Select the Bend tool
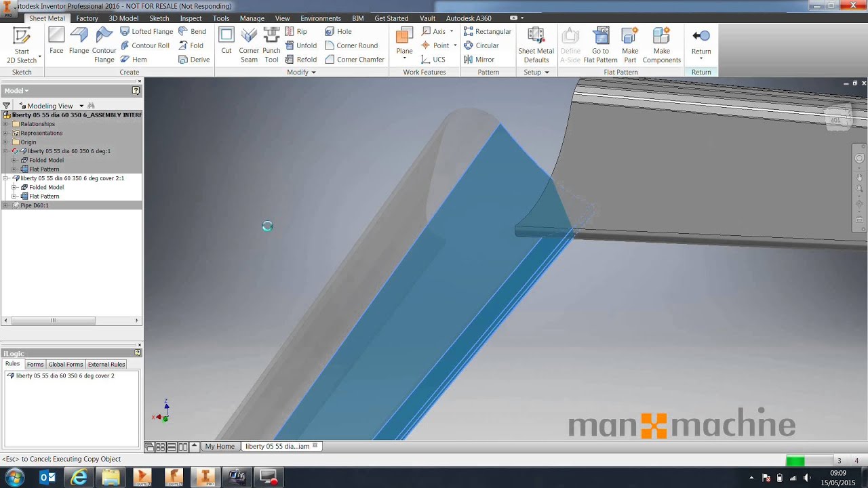 pos(193,31)
